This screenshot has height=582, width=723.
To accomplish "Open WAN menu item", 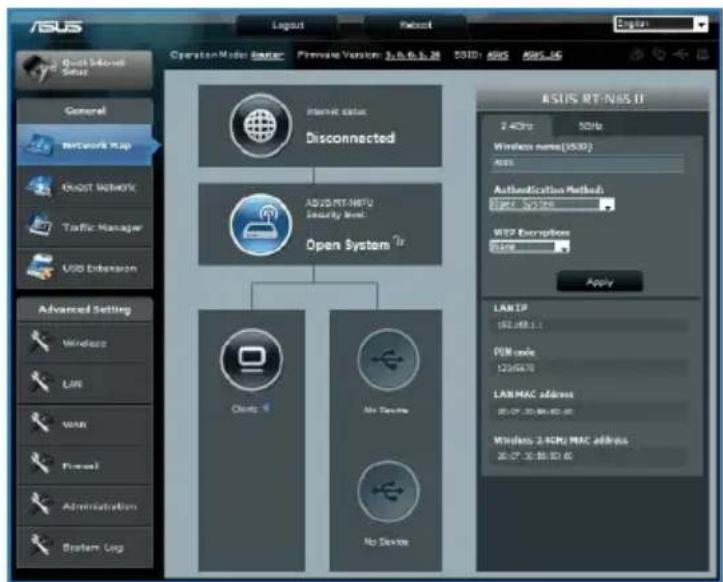I will (x=85, y=424).
